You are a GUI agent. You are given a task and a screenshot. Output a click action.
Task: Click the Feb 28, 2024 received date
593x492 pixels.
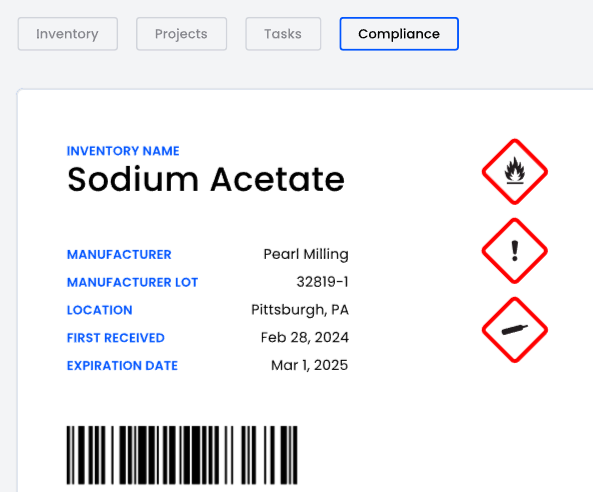[304, 337]
